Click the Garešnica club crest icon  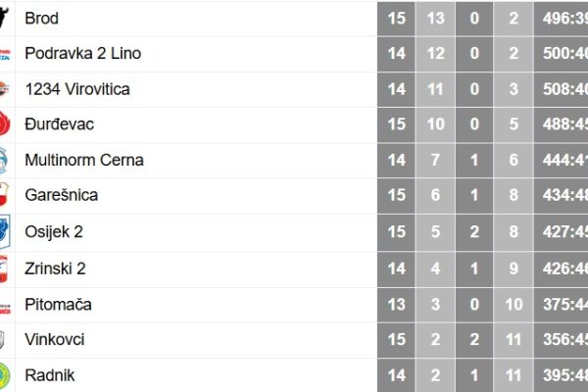[4, 195]
